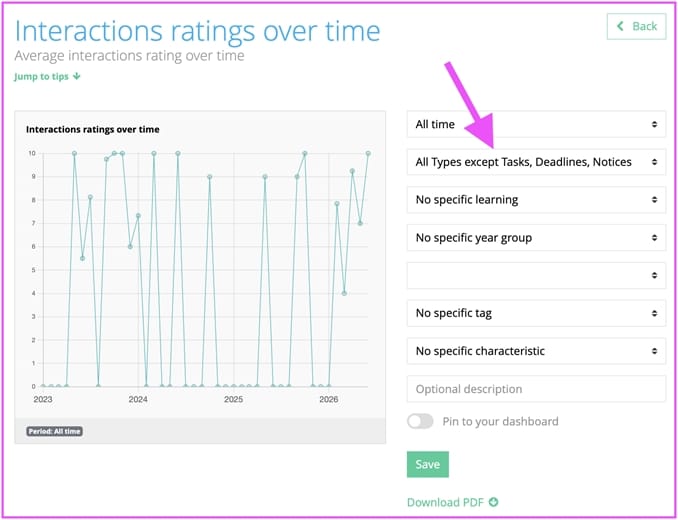Click the chevron icon in Back button

click(620, 26)
